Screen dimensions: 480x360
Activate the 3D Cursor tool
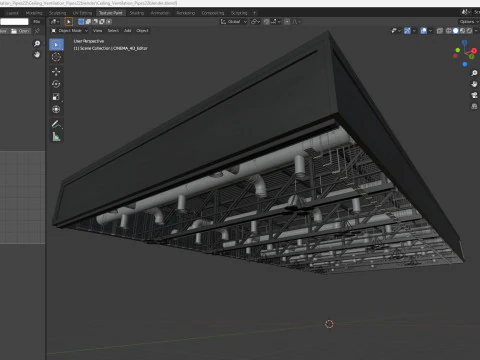(x=56, y=57)
